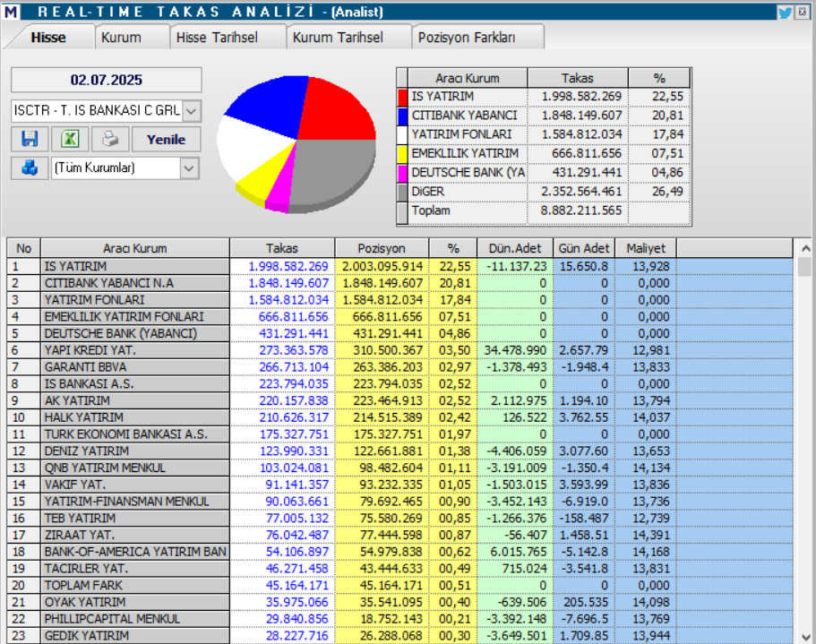This screenshot has height=644, width=816.
Task: Select the VAKIF YAT. row
Action: coord(399,485)
